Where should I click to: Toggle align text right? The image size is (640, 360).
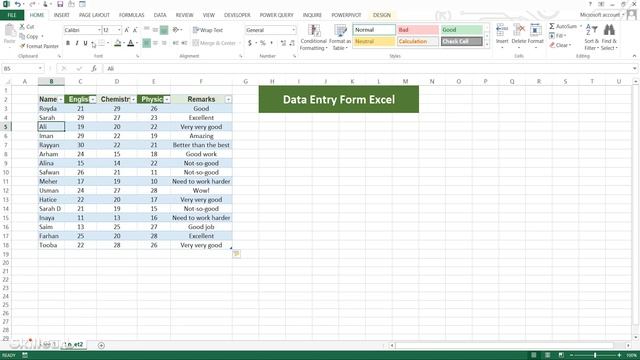[164, 43]
